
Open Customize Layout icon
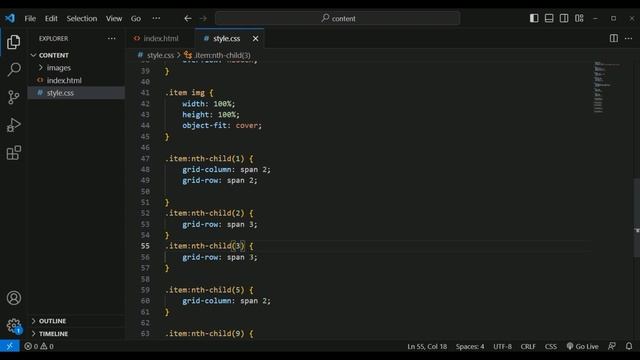pos(579,18)
